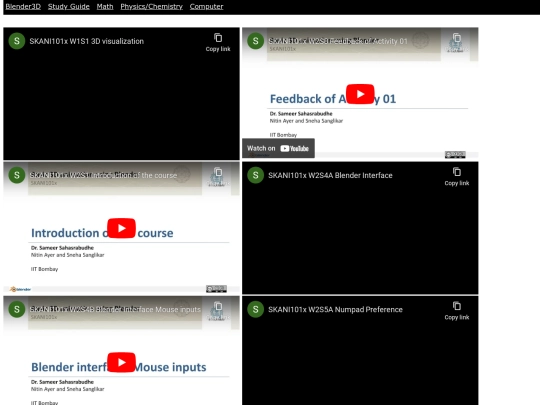Click channel avatar on W2S5A Numpad Preference video
This screenshot has height=405, width=540.
256,309
